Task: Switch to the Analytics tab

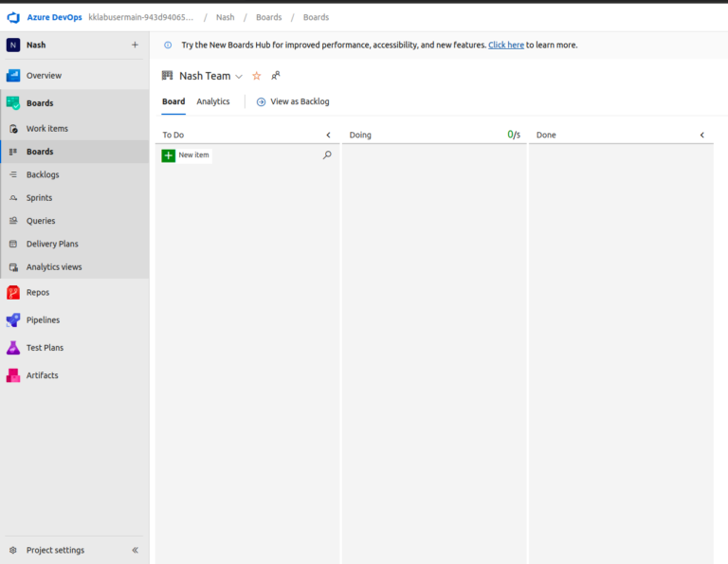Action: 213,101
